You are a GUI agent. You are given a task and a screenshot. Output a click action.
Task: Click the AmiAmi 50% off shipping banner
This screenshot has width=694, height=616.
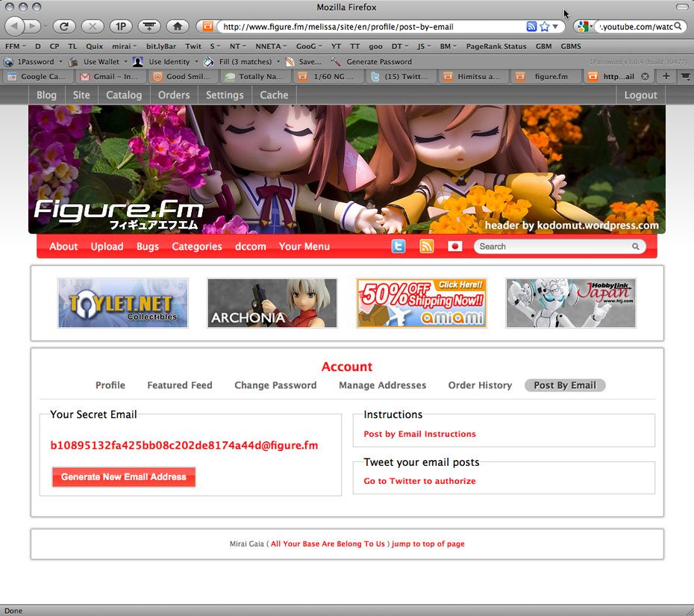tap(422, 303)
